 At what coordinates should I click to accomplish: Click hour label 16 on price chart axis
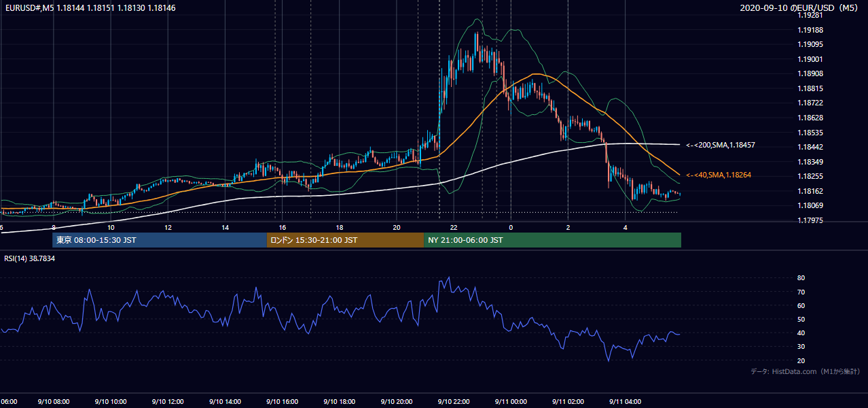pos(282,228)
